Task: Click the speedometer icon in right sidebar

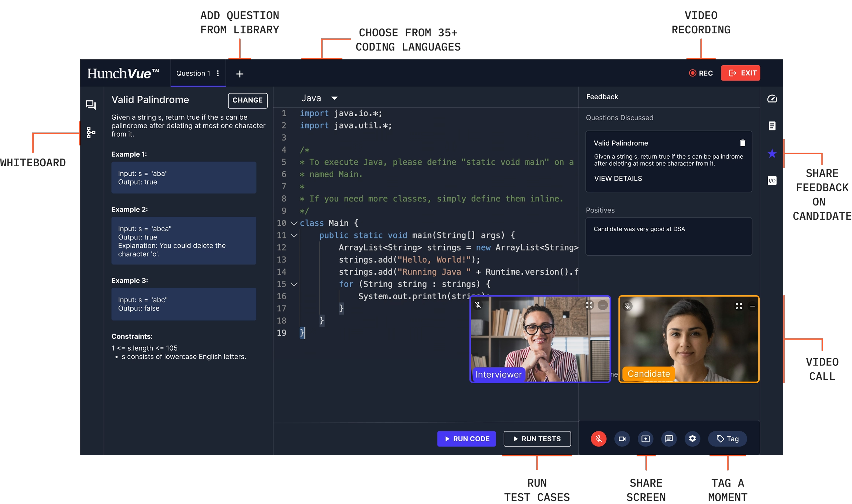Action: coord(772,99)
